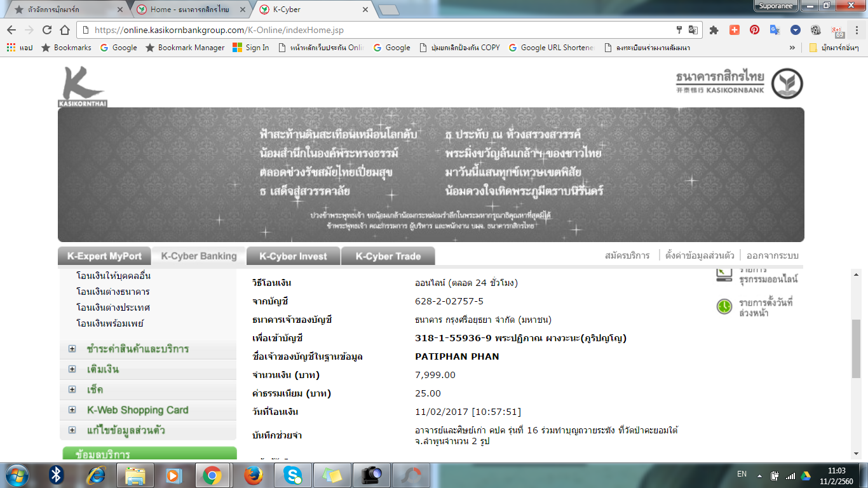Screen dimensions: 868x488
Task: Open the Chrome three-dot menu
Action: click(857, 30)
